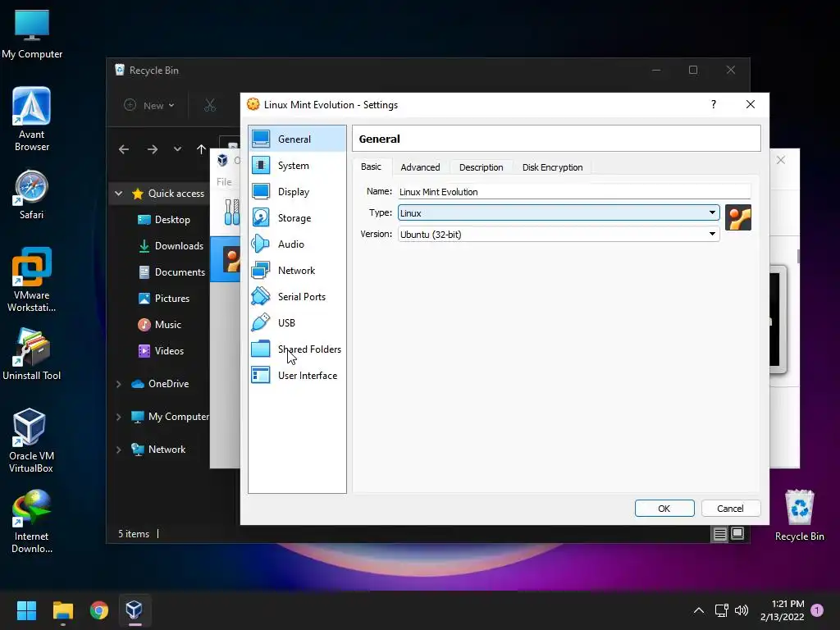Image resolution: width=840 pixels, height=630 pixels.
Task: Switch to large icons view in Recycle Bin
Action: 737,533
